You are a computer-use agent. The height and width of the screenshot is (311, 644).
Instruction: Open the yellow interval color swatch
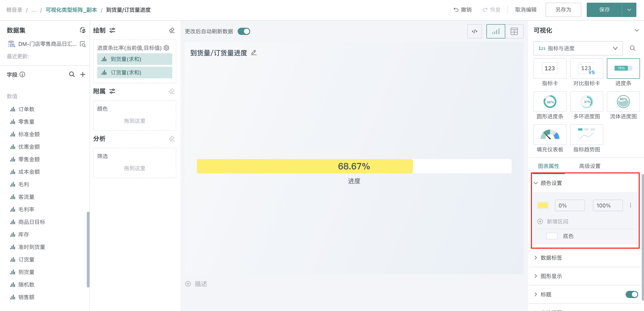tap(543, 205)
